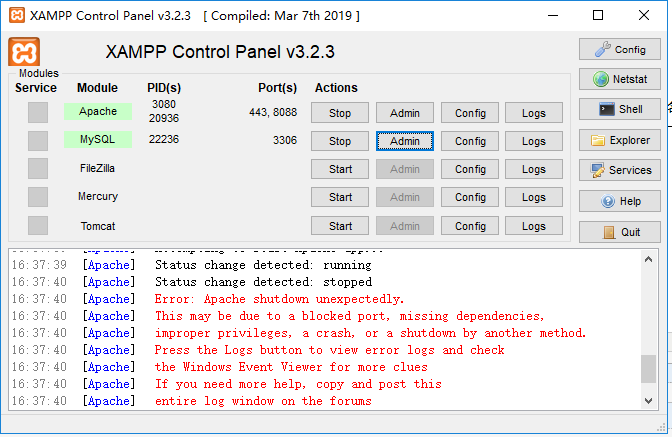This screenshot has height=437, width=672.
Task: Close the XAMPP Control Panel window
Action: tap(644, 15)
